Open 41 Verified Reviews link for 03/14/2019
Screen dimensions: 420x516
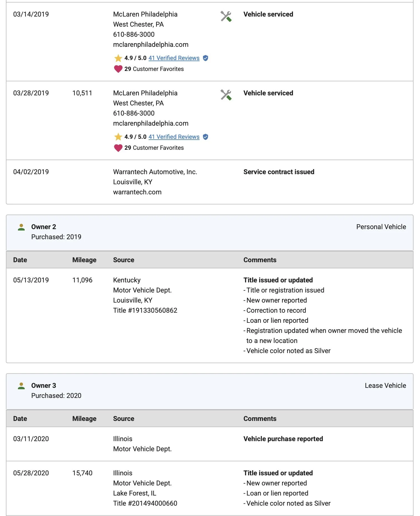(174, 58)
